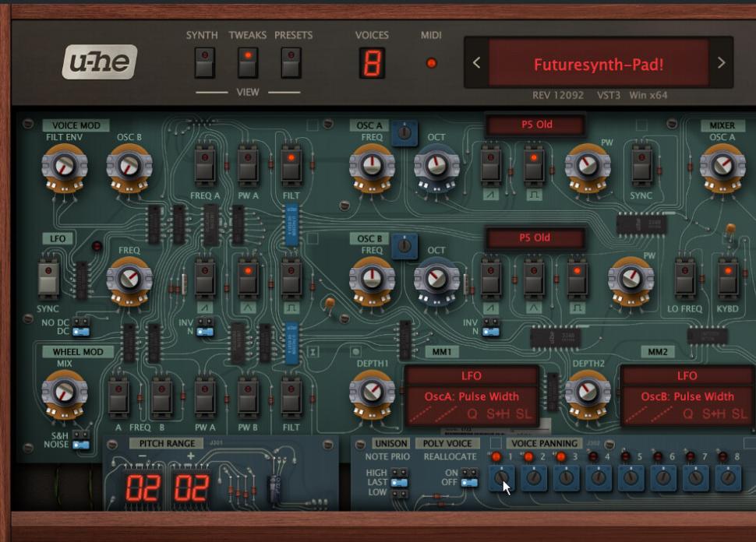Go to next preset with right arrow
756x542 pixels.
coord(721,62)
